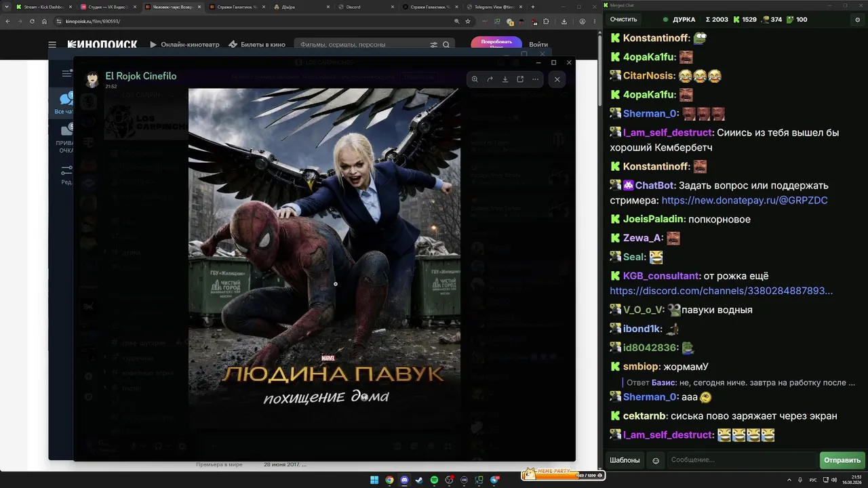This screenshot has height=488, width=868.
Task: Zoom the image in the Discord viewer
Action: (475, 79)
